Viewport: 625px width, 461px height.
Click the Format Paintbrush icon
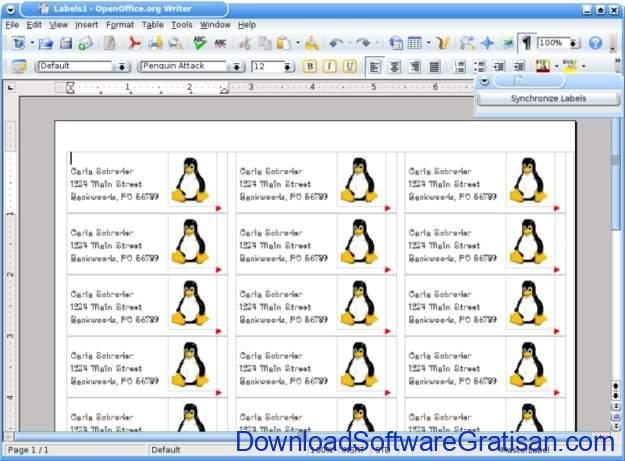point(312,43)
